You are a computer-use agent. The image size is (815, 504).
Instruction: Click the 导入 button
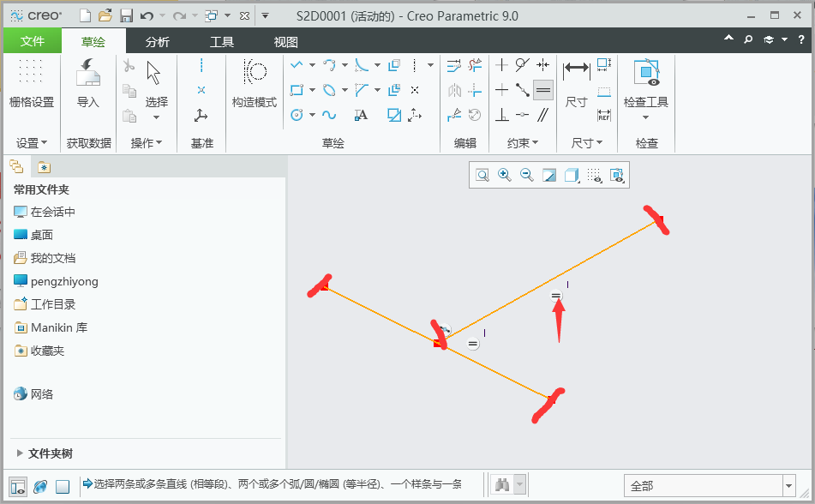pyautogui.click(x=87, y=83)
